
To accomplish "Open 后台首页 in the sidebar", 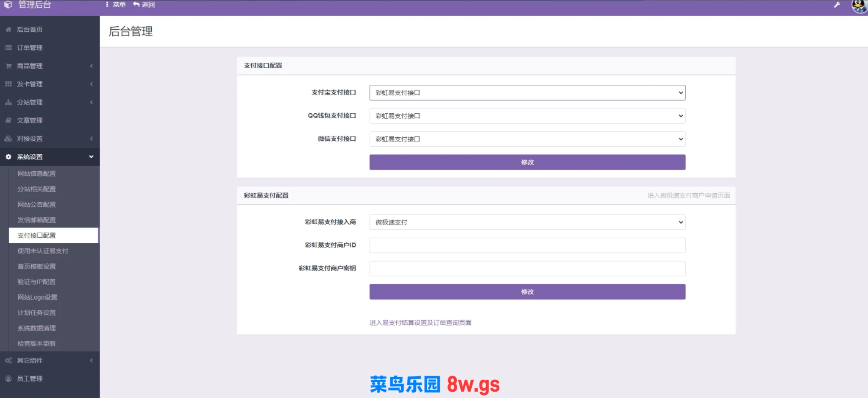I will (x=50, y=30).
